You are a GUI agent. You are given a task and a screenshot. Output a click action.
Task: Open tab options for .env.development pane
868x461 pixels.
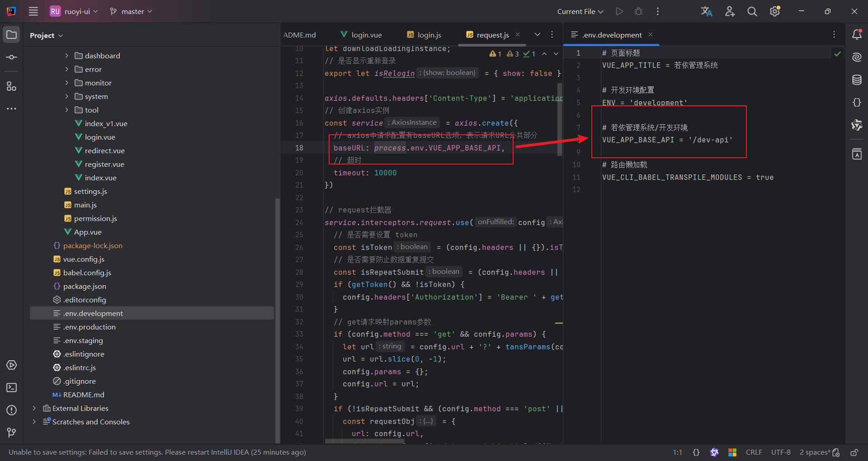(x=834, y=35)
